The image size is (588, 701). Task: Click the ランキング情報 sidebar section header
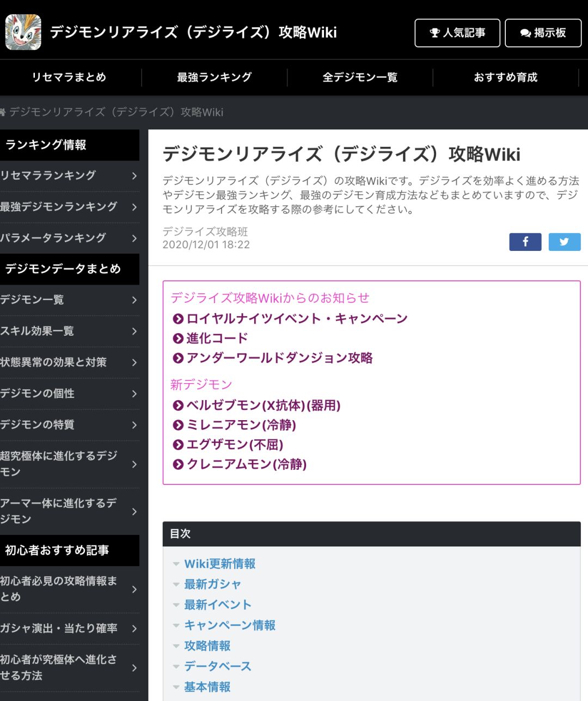point(70,145)
